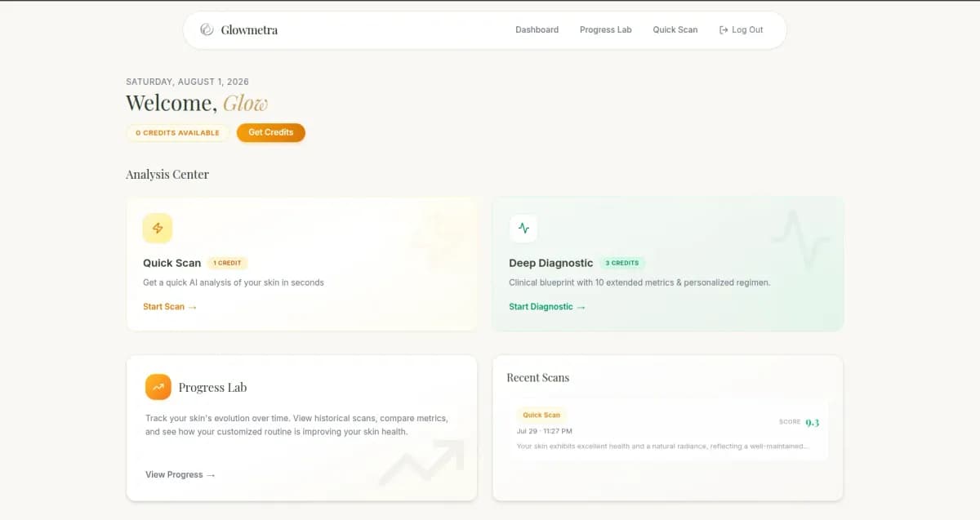The width and height of the screenshot is (980, 520).
Task: Open Dashboard from the navigation bar
Action: [537, 30]
